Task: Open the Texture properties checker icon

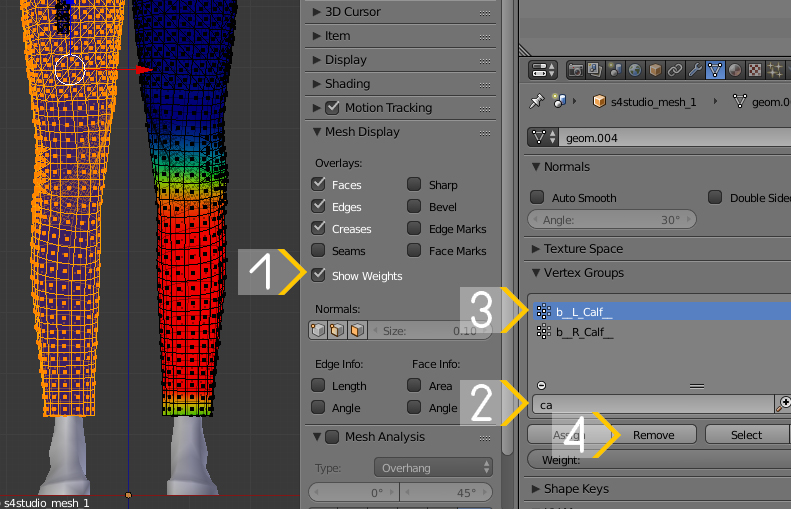Action: click(755, 70)
